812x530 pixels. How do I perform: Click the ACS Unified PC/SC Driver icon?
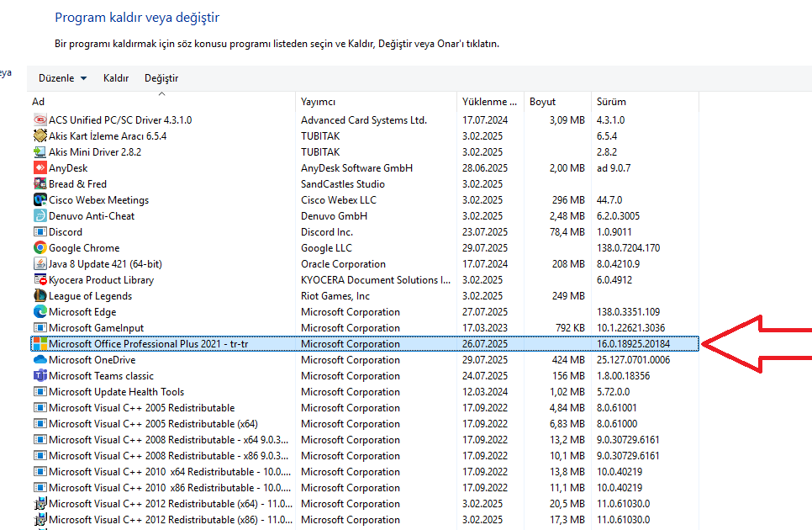[x=40, y=119]
